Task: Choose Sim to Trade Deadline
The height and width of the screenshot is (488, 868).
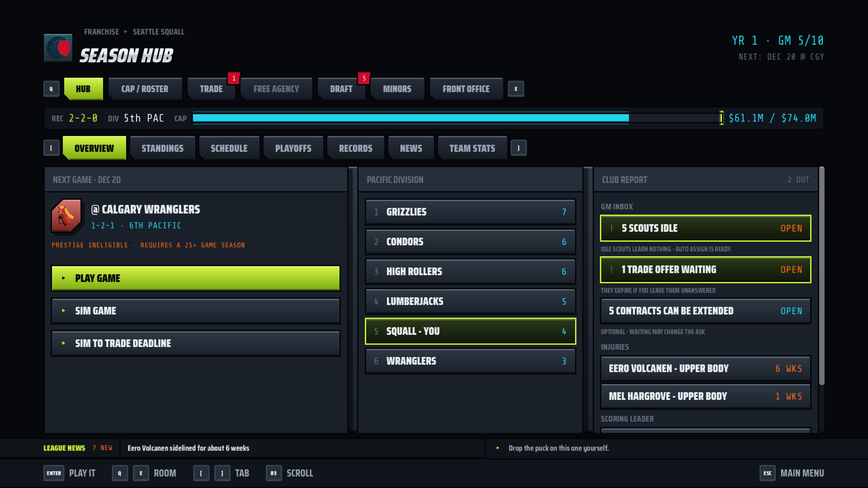Action: pos(196,343)
